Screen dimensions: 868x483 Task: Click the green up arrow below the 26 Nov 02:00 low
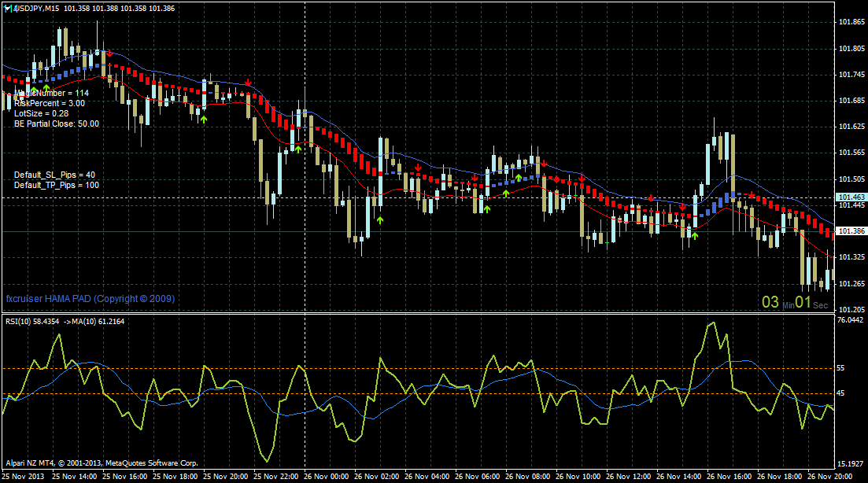pyautogui.click(x=380, y=219)
